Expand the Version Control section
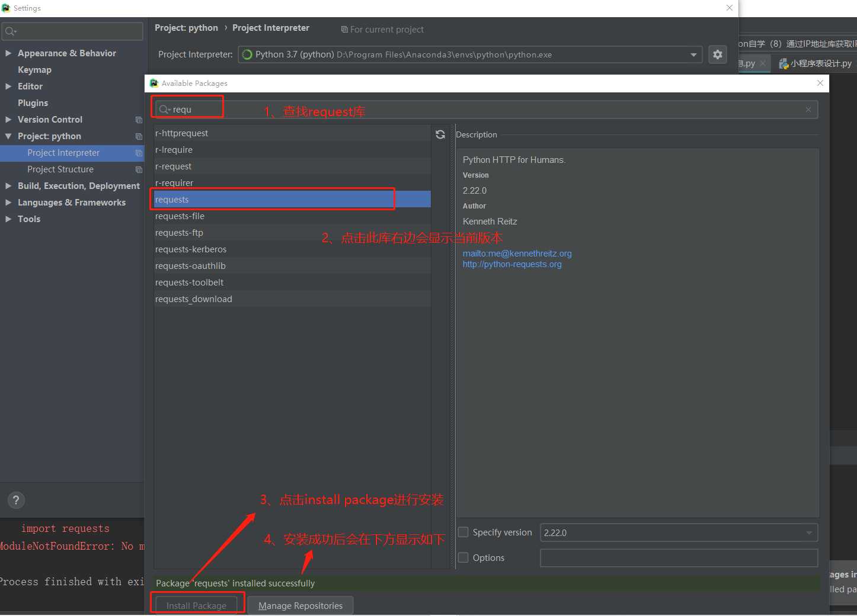Viewport: 857px width, 616px height. tap(8, 120)
